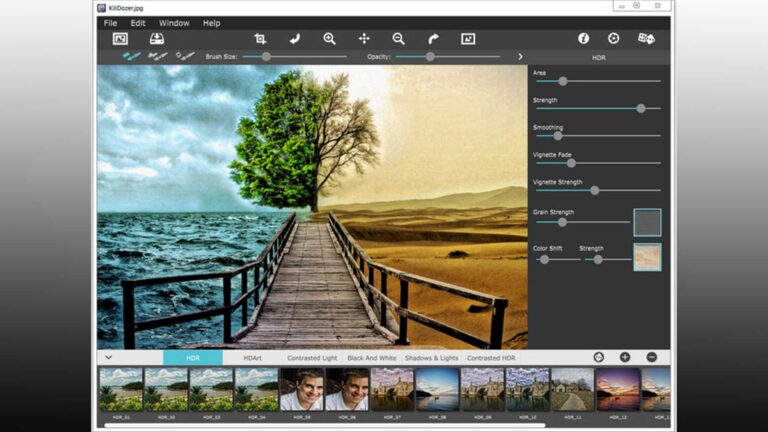
Task: Zoom in with the magnifier plus icon
Action: click(329, 39)
